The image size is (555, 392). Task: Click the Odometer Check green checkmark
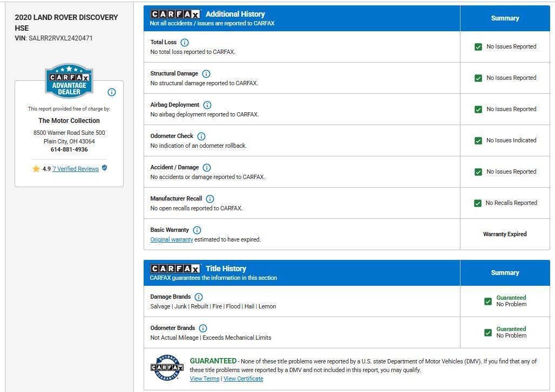pos(478,141)
